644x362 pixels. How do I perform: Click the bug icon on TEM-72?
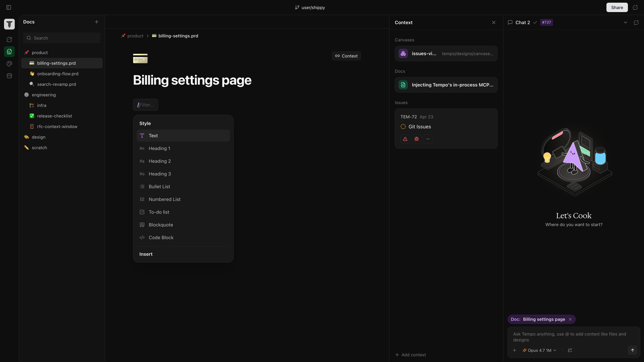416,139
